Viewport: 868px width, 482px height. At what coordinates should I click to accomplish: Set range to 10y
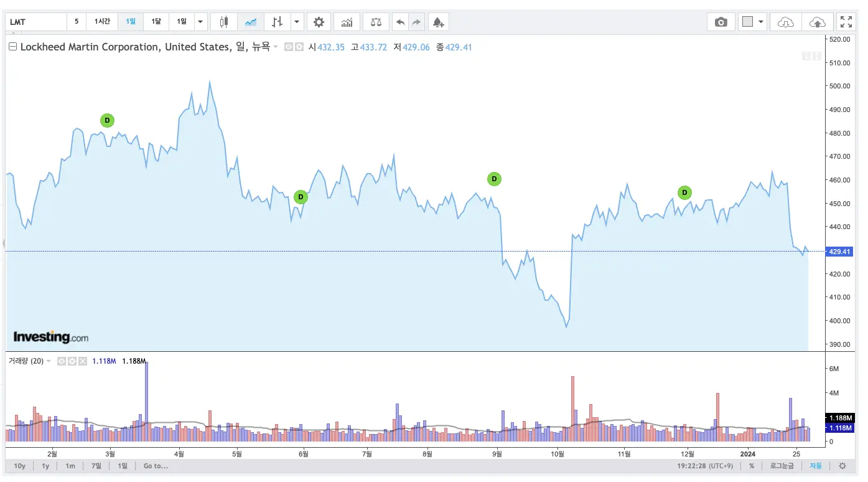point(19,466)
